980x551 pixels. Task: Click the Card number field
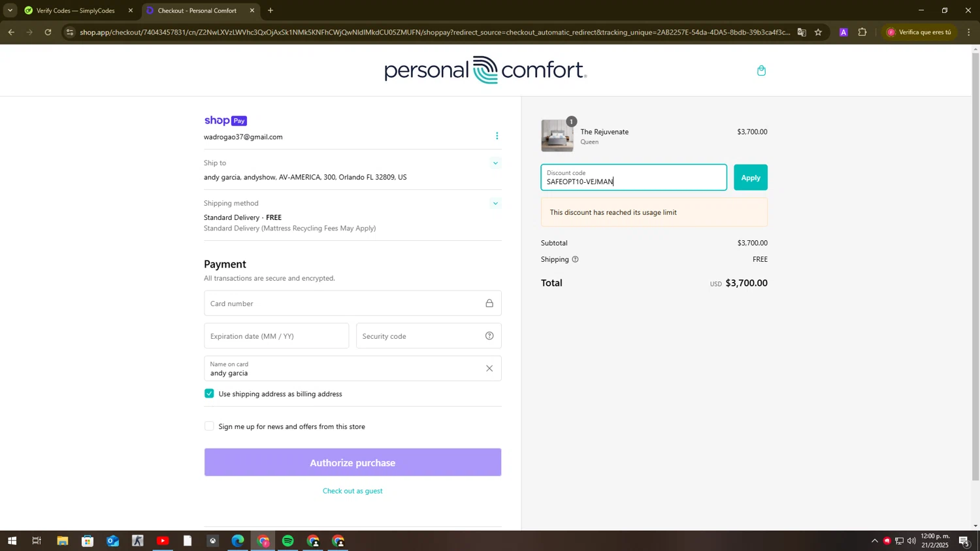[x=353, y=304]
